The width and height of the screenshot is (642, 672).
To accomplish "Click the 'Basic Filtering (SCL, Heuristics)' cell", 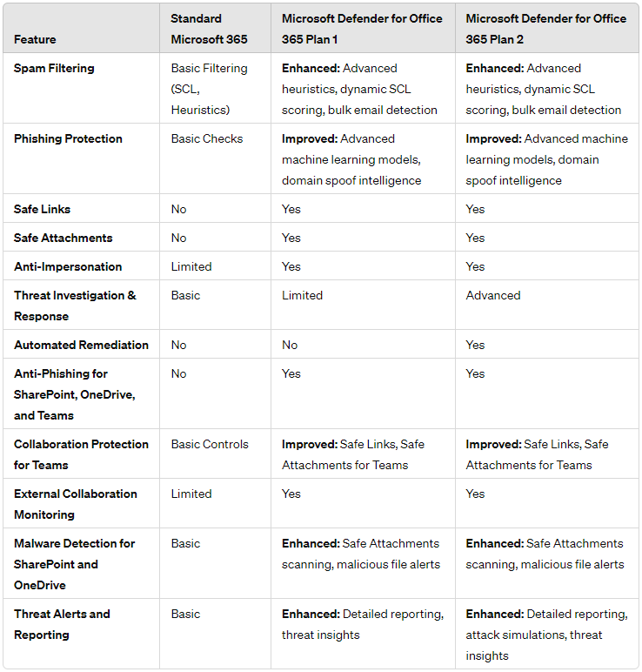I will point(209,89).
